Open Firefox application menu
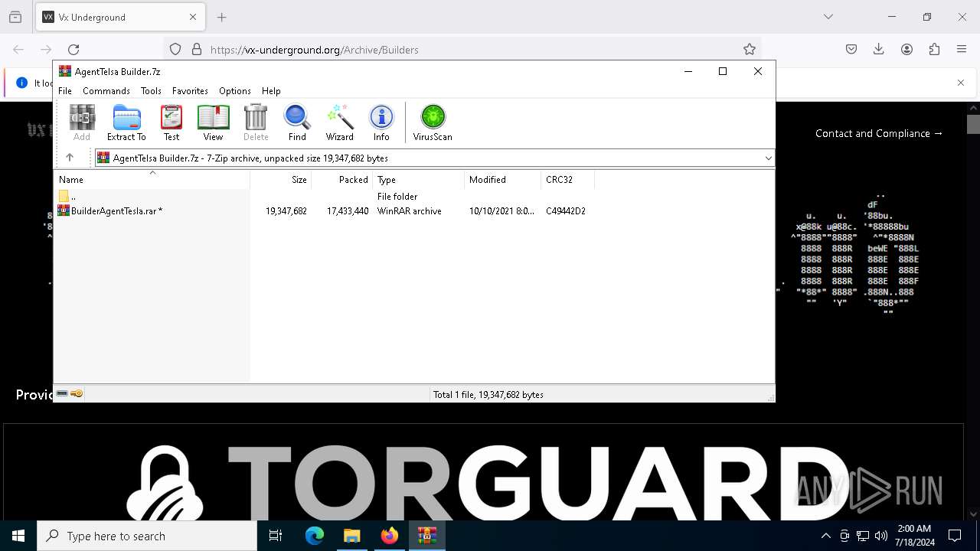 click(962, 49)
